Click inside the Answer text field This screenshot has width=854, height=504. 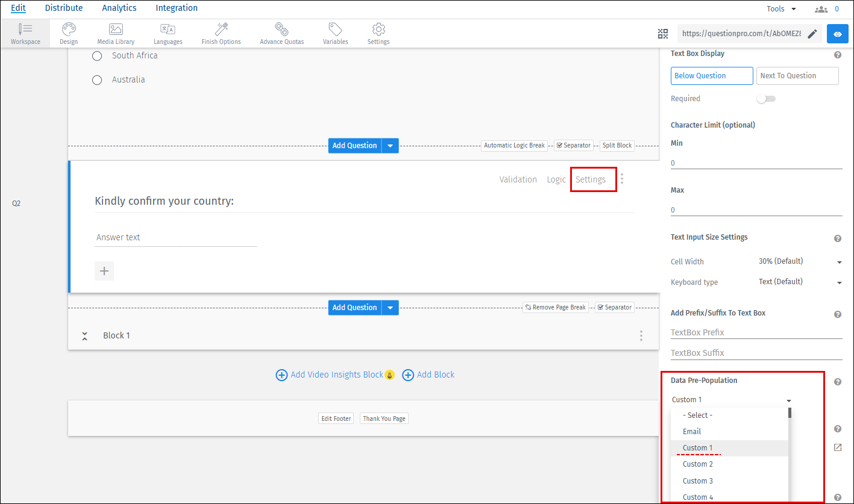tap(175, 237)
